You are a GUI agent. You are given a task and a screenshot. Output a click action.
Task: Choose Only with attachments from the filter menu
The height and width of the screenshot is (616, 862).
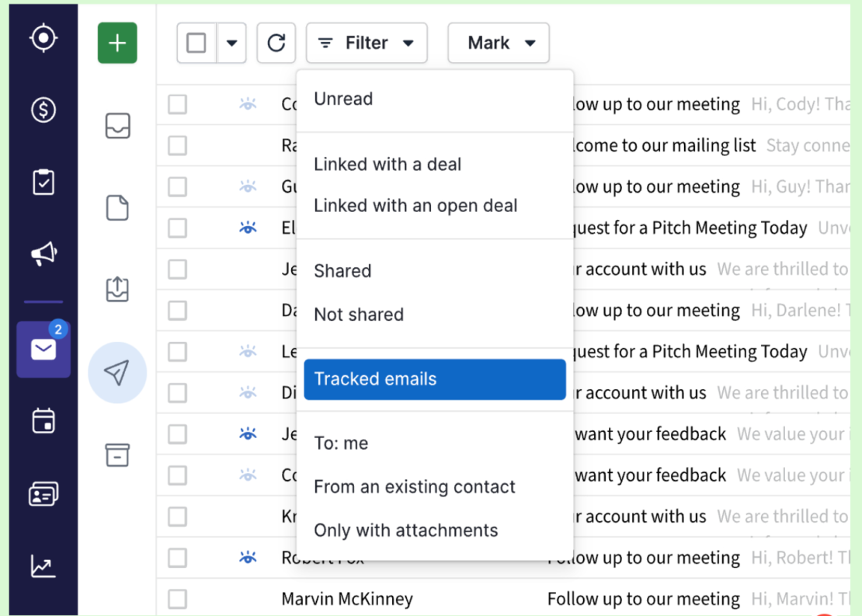405,531
